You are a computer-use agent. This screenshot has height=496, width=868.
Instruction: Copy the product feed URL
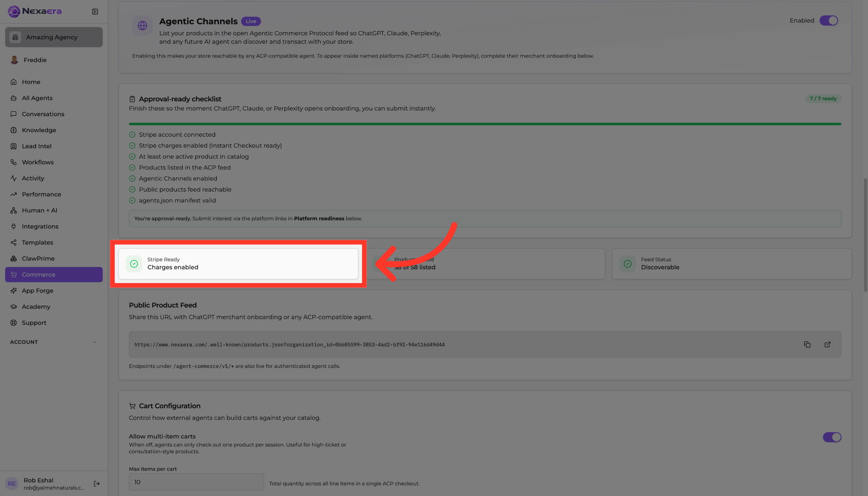807,345
